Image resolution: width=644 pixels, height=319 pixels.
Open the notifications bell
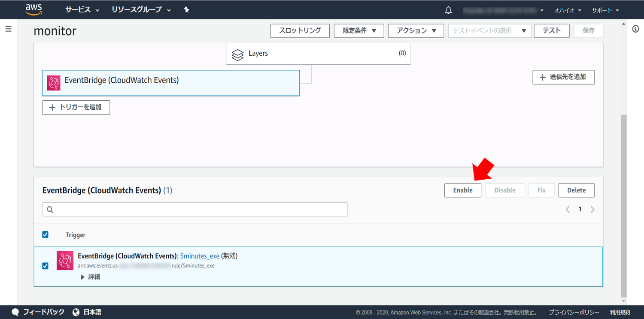coord(448,10)
